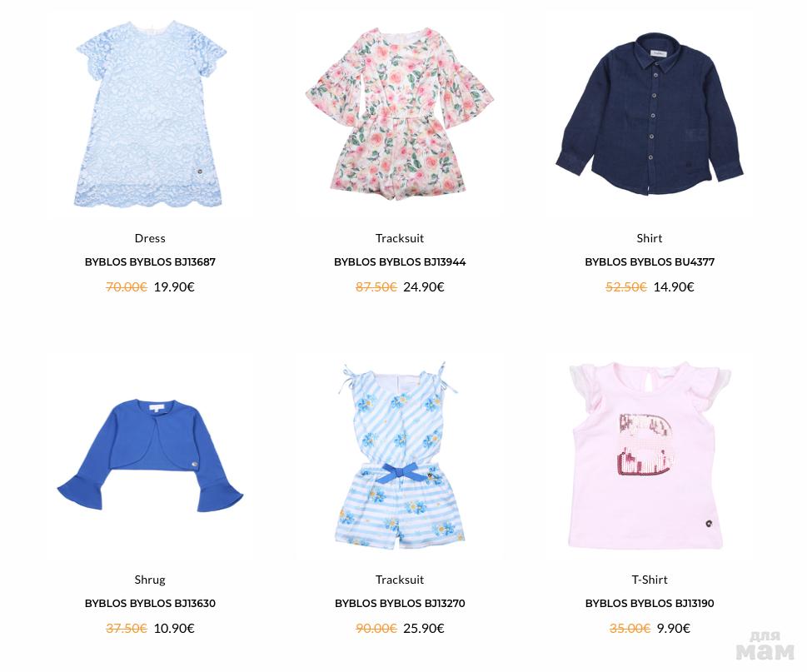Click the watermark logo in corner
Viewport: 807px width, 672px height.
[x=765, y=646]
